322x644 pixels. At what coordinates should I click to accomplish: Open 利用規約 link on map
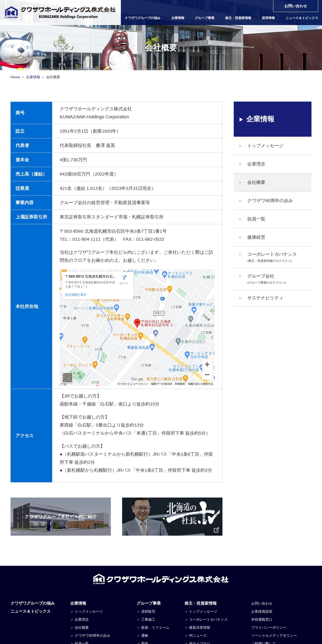click(180, 384)
